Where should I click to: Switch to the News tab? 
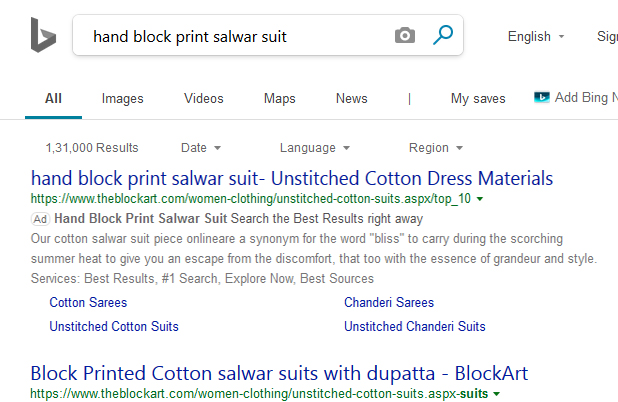click(352, 99)
